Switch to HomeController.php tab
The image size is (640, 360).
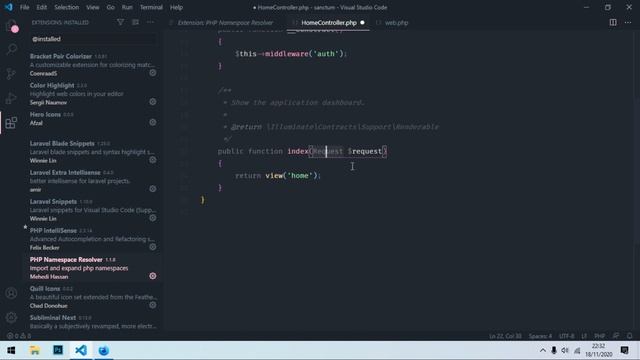click(x=328, y=23)
